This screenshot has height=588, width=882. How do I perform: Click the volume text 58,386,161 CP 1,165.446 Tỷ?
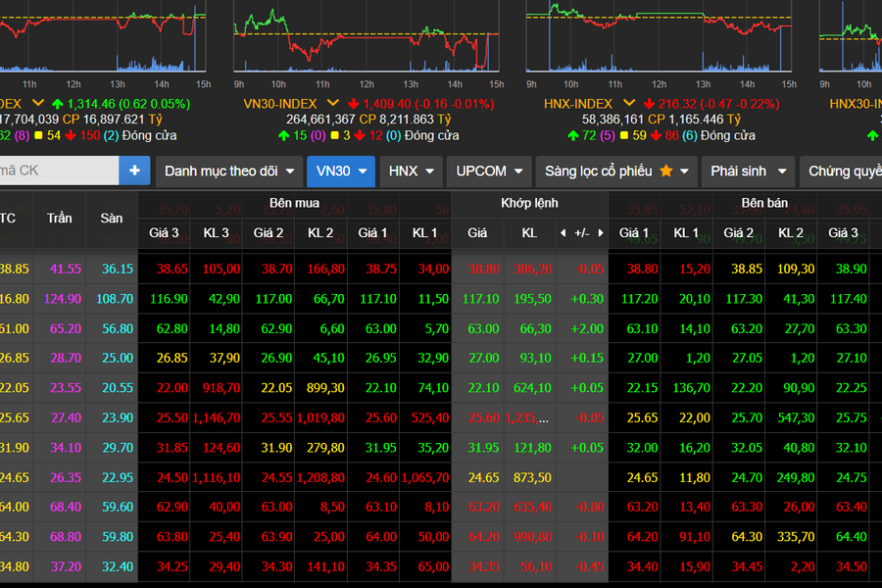[661, 120]
